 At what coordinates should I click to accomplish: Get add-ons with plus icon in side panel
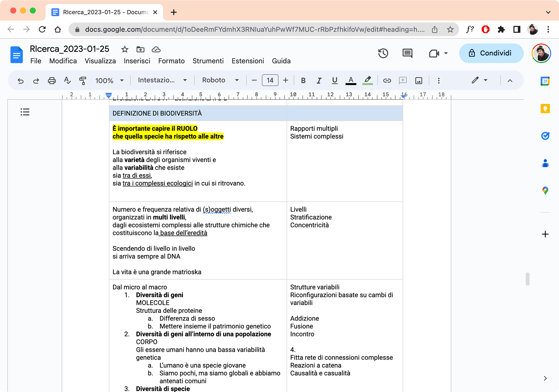pyautogui.click(x=545, y=234)
